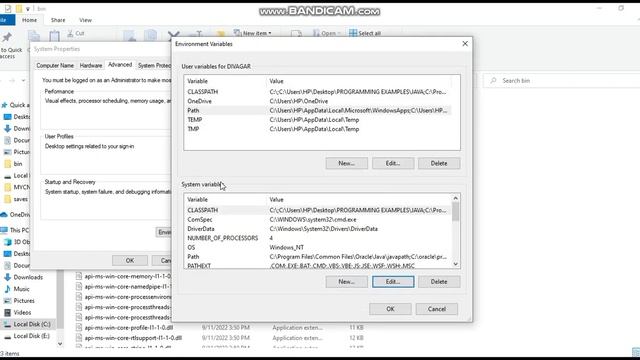The width and height of the screenshot is (640, 360).
Task: Click the Paste clipboard icon in ribbon
Action: coord(54,36)
